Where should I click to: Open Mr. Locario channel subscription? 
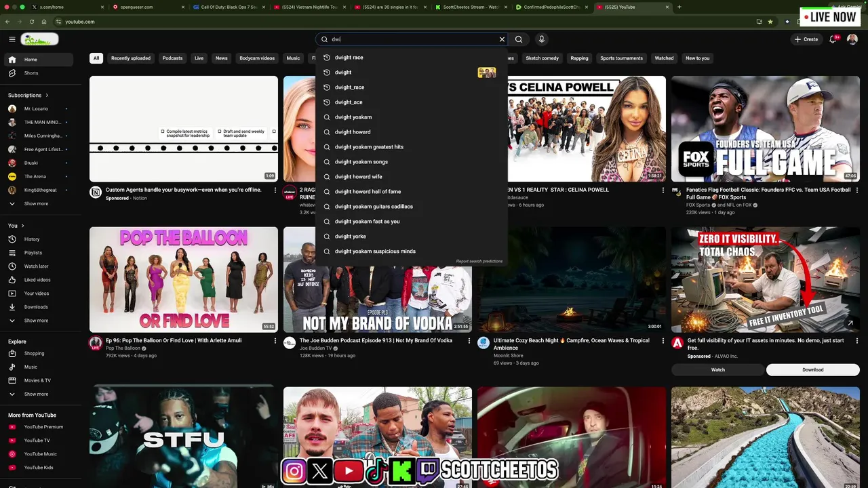coord(39,108)
